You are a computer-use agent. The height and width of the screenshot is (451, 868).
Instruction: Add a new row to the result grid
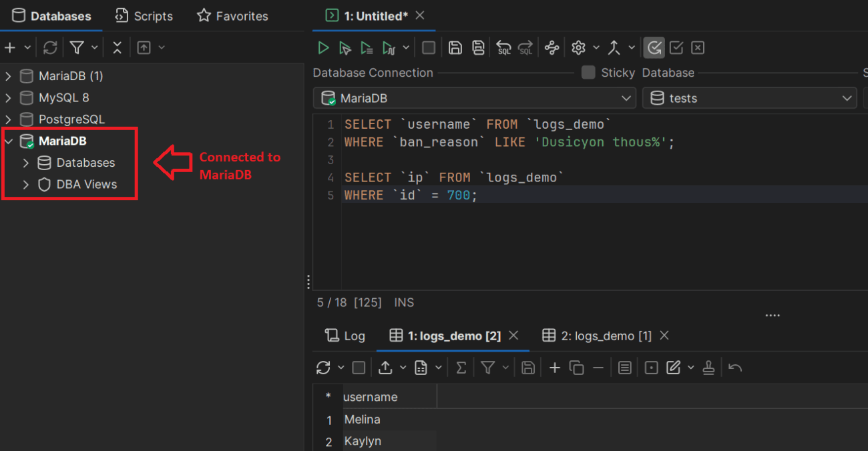555,367
